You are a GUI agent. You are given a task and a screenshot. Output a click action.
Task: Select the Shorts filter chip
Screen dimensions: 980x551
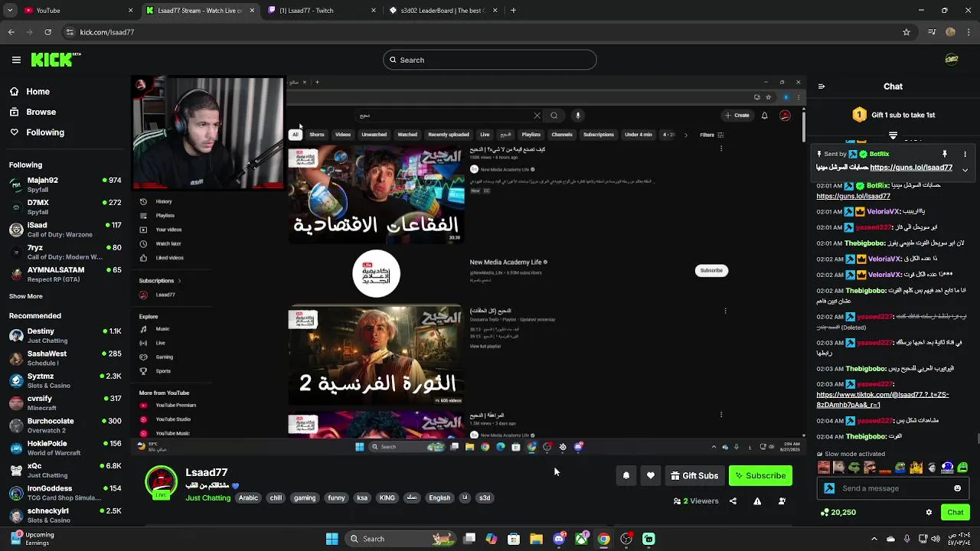[x=316, y=135]
